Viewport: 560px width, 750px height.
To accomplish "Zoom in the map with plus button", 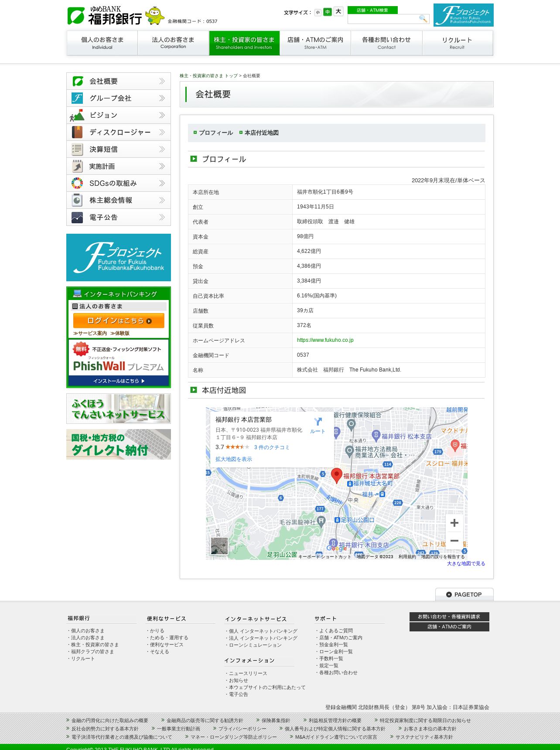I will 454,523.
